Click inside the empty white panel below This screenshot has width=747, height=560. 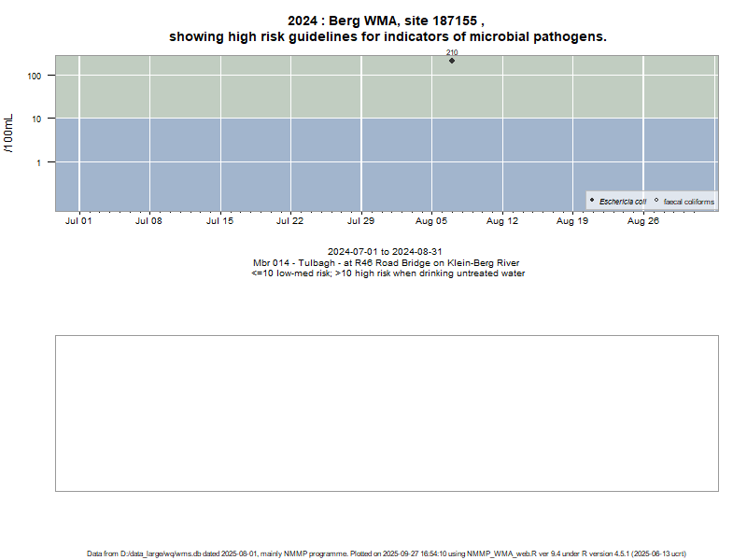click(387, 413)
